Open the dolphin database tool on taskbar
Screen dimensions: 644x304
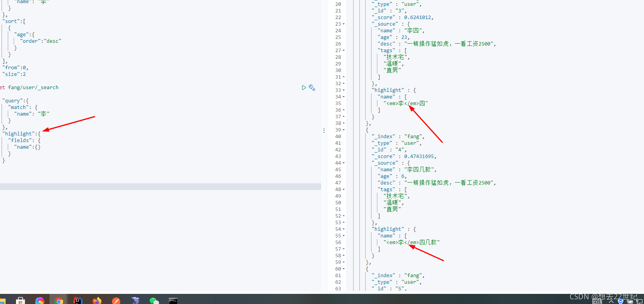click(x=135, y=301)
